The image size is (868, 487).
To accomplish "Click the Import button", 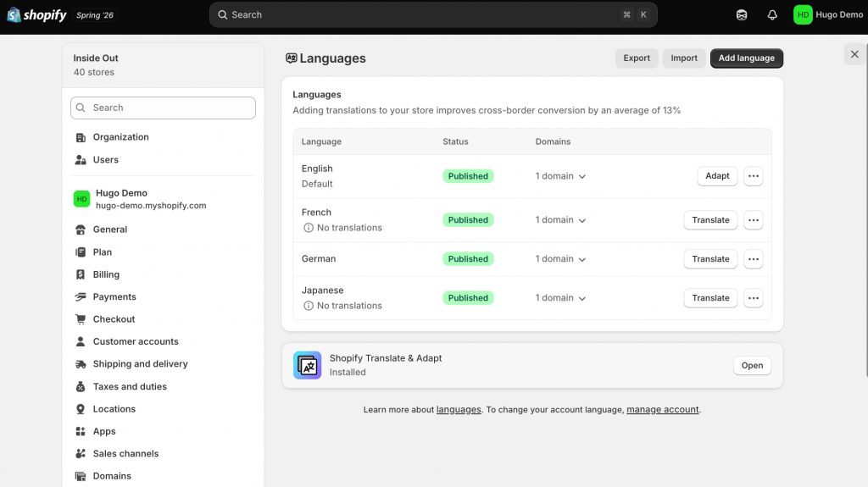I will click(x=684, y=58).
